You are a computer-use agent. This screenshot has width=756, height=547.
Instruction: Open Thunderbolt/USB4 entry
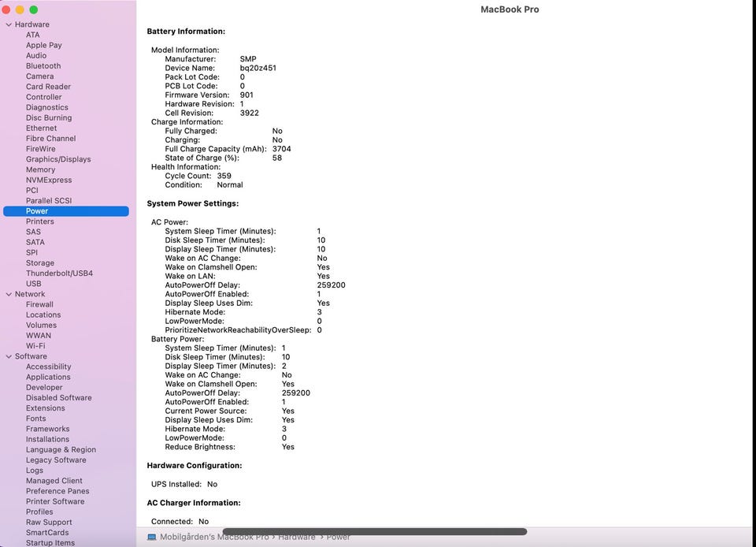[x=59, y=273]
